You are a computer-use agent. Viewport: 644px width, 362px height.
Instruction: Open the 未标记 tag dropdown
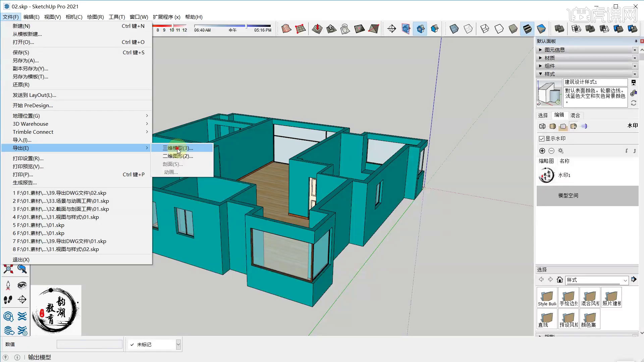[x=178, y=344]
